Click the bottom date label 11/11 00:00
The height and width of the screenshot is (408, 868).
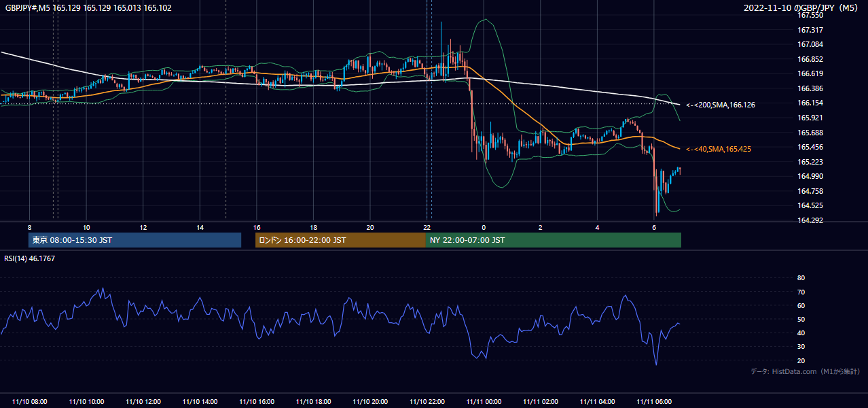484,402
